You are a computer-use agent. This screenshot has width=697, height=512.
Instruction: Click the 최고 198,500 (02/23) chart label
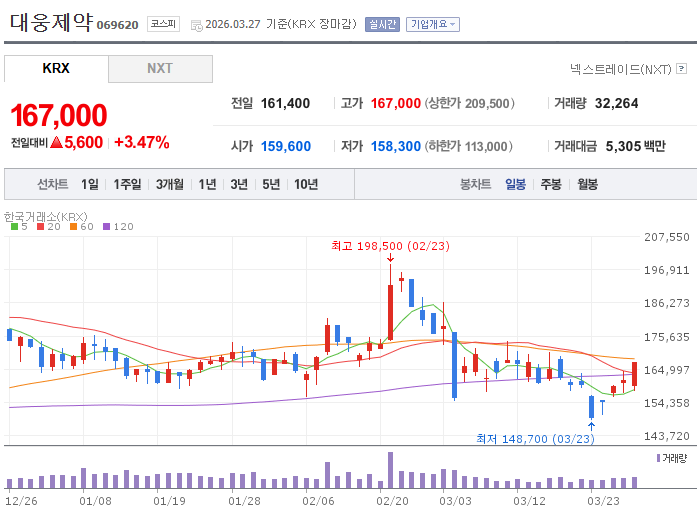coord(390,246)
